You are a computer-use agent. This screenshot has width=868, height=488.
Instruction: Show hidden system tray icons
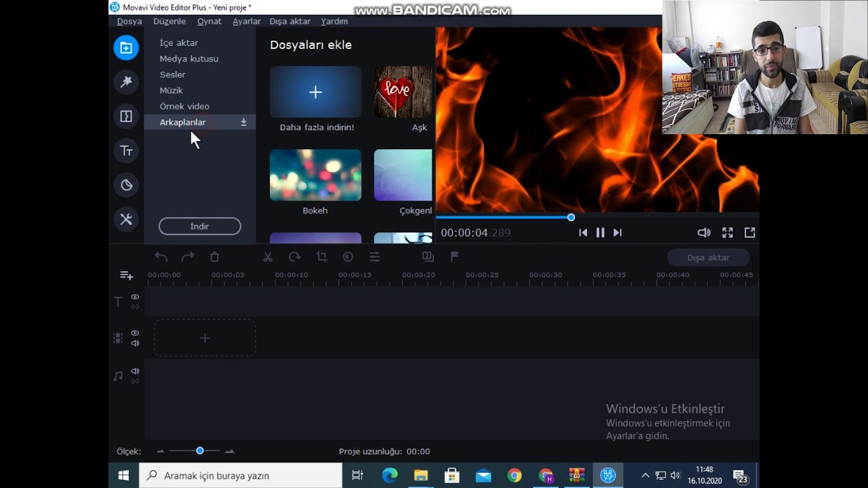(645, 476)
